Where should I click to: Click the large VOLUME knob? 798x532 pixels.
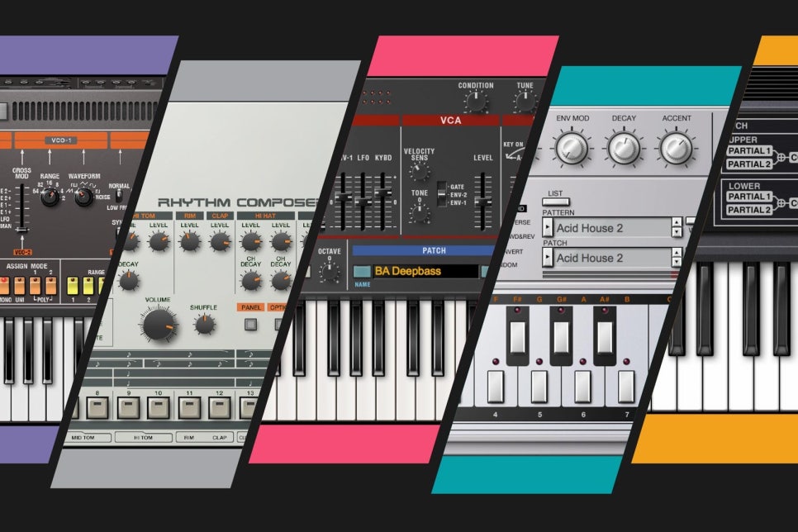159,325
